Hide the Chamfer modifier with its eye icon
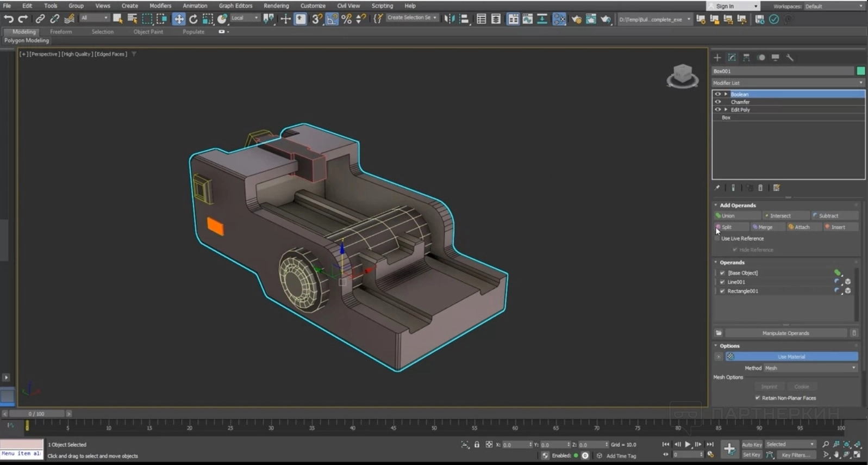The height and width of the screenshot is (465, 868). 717,102
